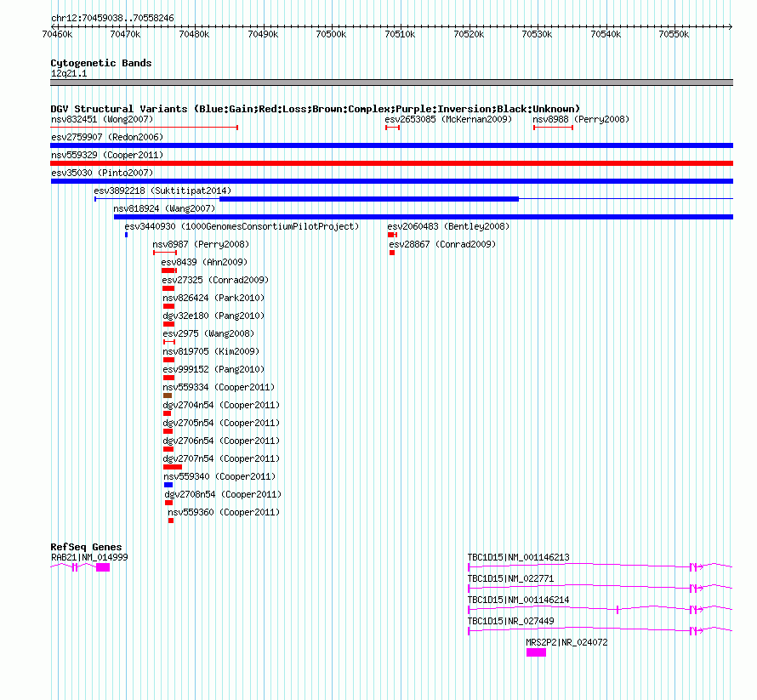Click the red esv2060483 loss glyph

tap(392, 235)
